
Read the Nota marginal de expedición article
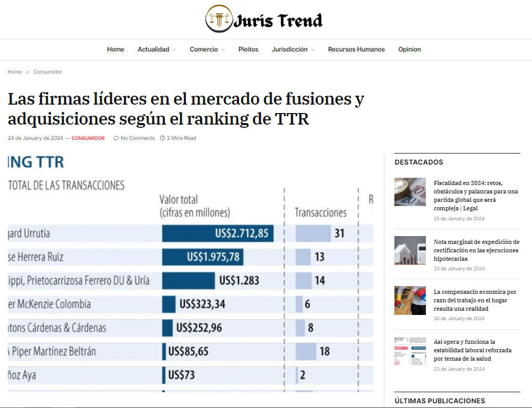click(x=476, y=250)
